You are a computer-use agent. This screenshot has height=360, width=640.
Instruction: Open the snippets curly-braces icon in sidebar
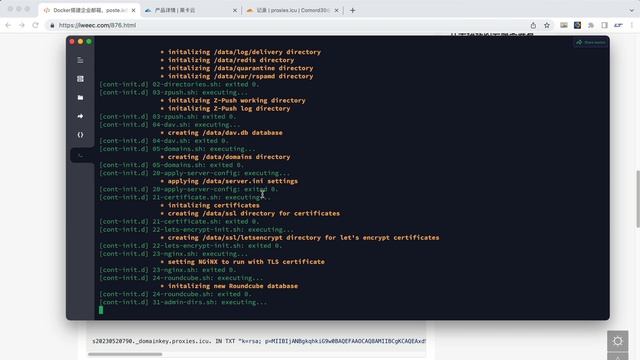pyautogui.click(x=80, y=135)
